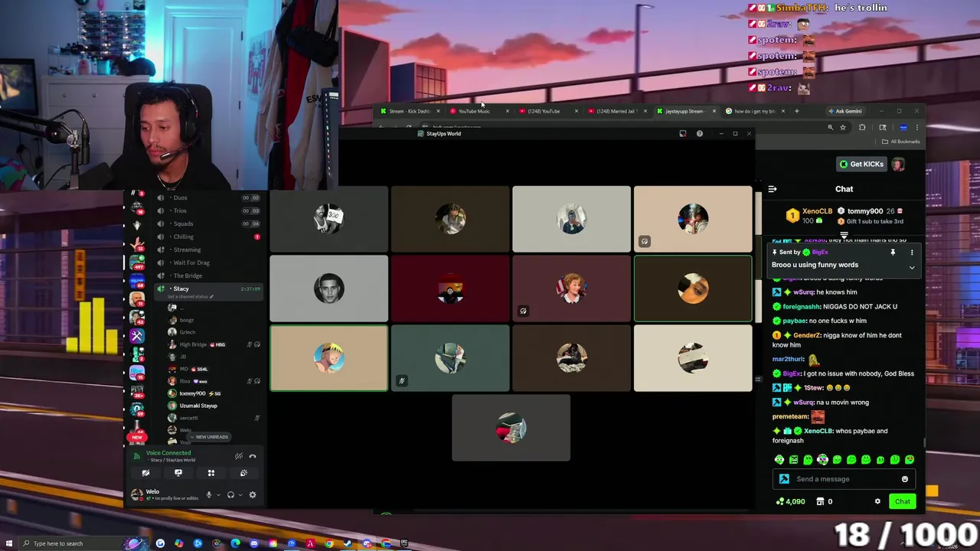Bookmark this page star icon
This screenshot has height=551, width=980.
click(843, 128)
